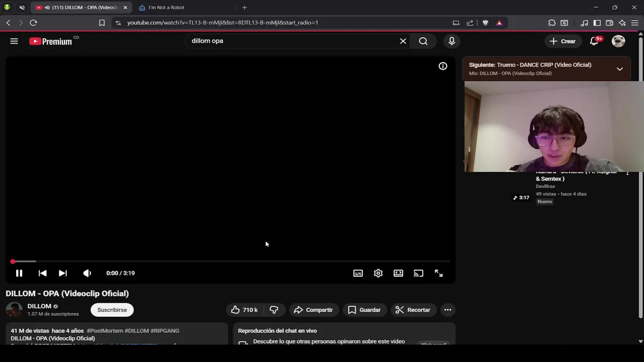Clear the search text with the X

tap(403, 41)
